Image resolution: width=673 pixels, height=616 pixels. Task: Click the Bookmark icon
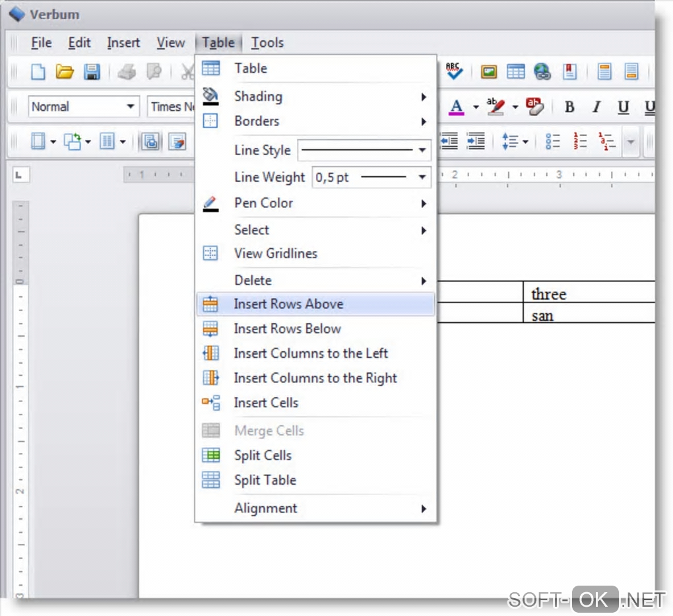569,71
